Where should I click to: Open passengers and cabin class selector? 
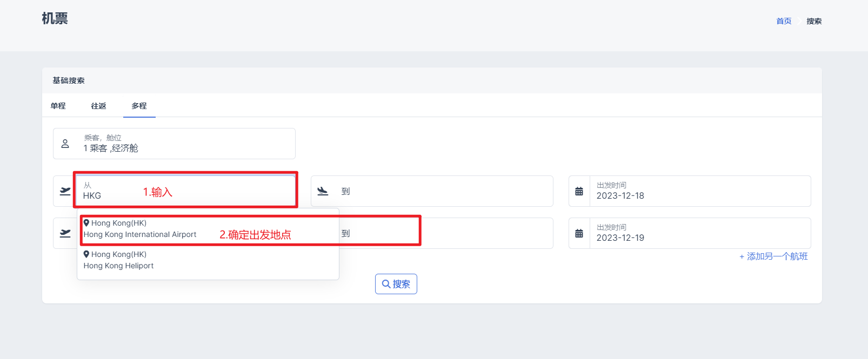[184, 144]
